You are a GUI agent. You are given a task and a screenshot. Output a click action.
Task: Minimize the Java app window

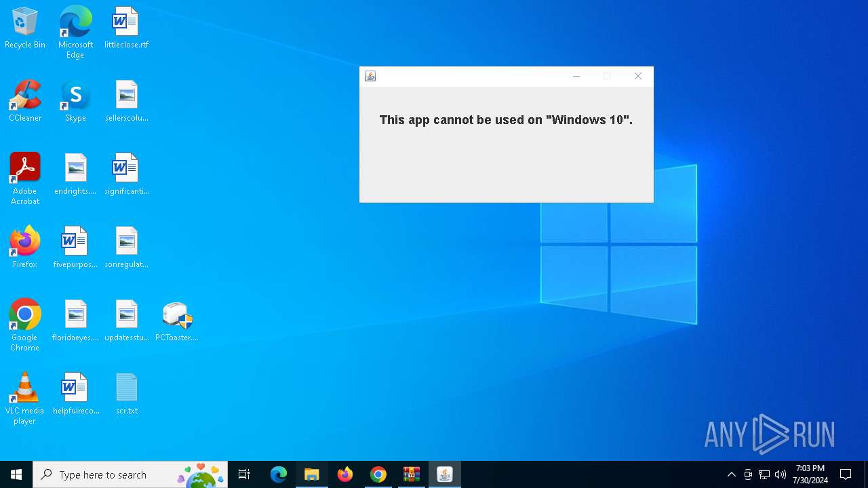point(576,76)
